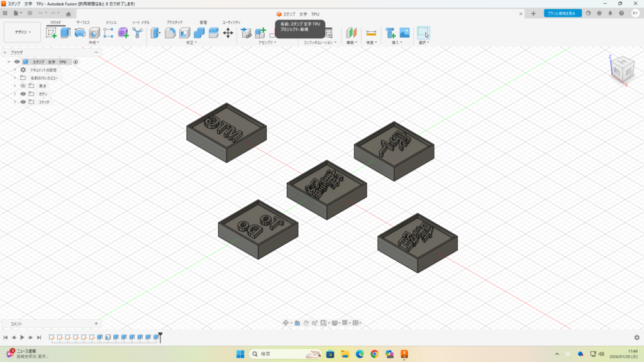Hide the ボディ folder using eye icon

23,94
